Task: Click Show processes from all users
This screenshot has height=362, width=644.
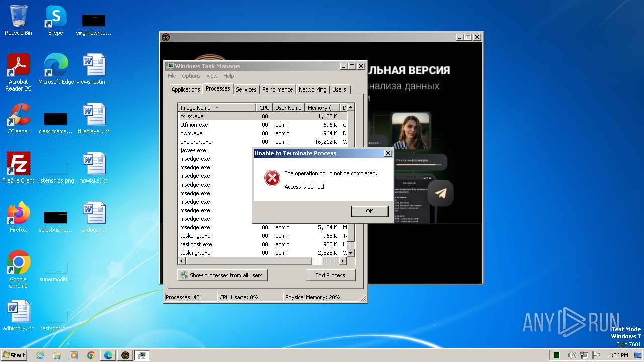Action: click(222, 275)
